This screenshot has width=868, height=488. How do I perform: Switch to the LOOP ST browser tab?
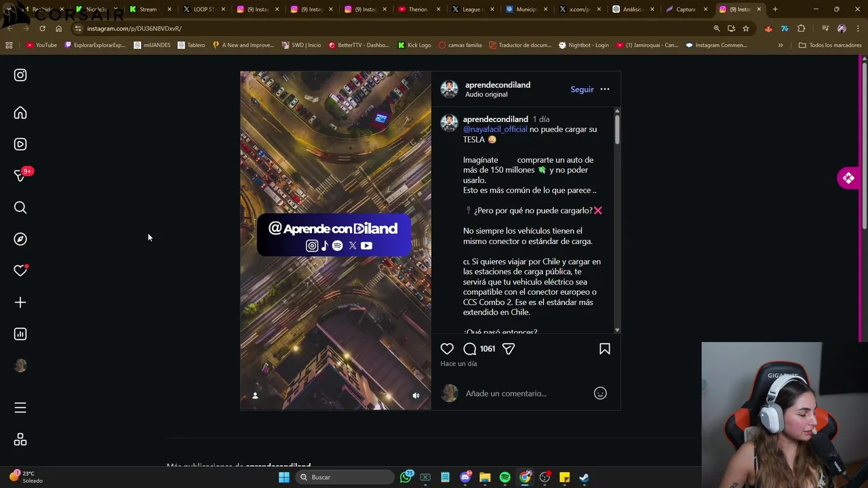click(x=202, y=9)
